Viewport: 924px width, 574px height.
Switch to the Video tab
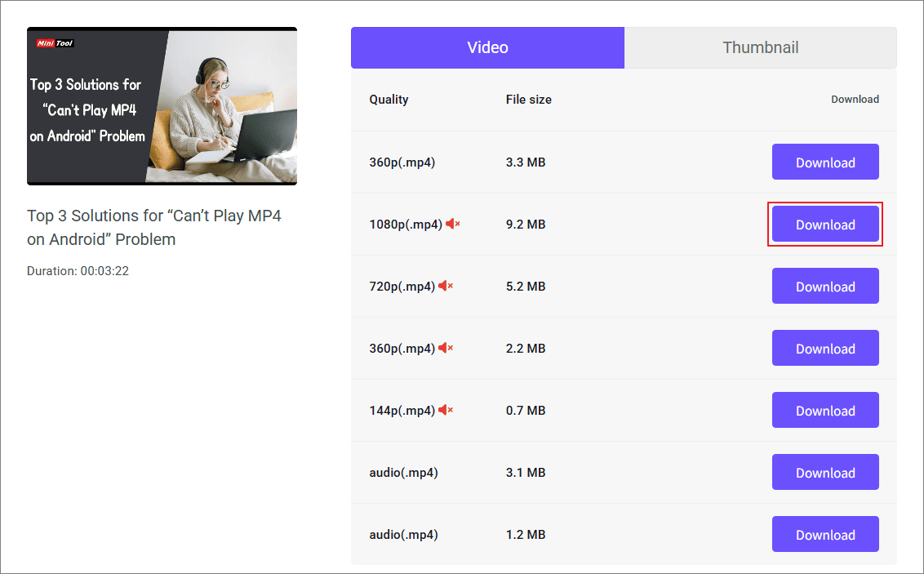487,47
